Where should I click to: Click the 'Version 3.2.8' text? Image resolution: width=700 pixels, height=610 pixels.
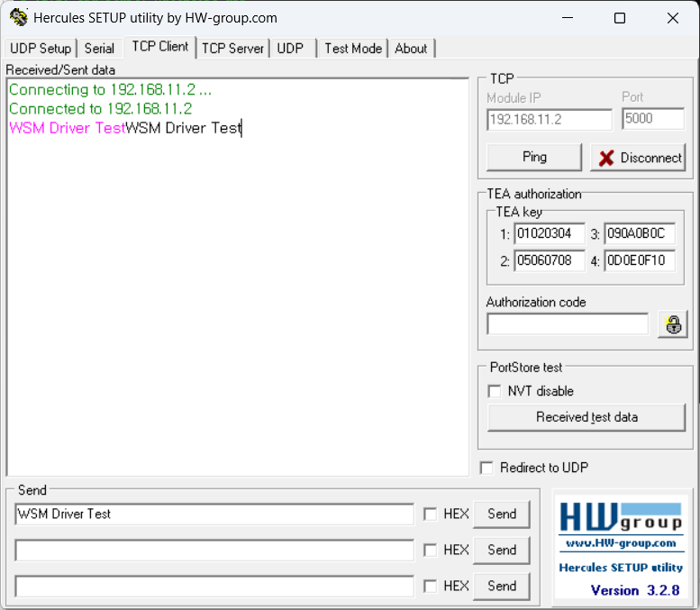coord(635,590)
